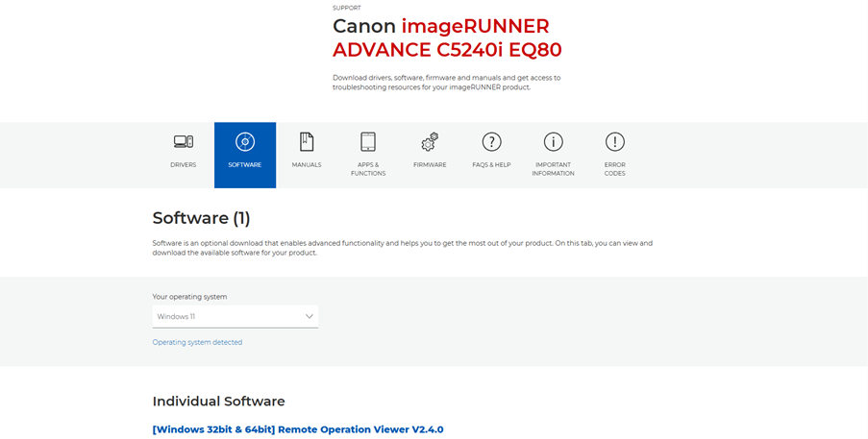Open Remote Operation Viewer V2.4.0 link

coord(298,429)
